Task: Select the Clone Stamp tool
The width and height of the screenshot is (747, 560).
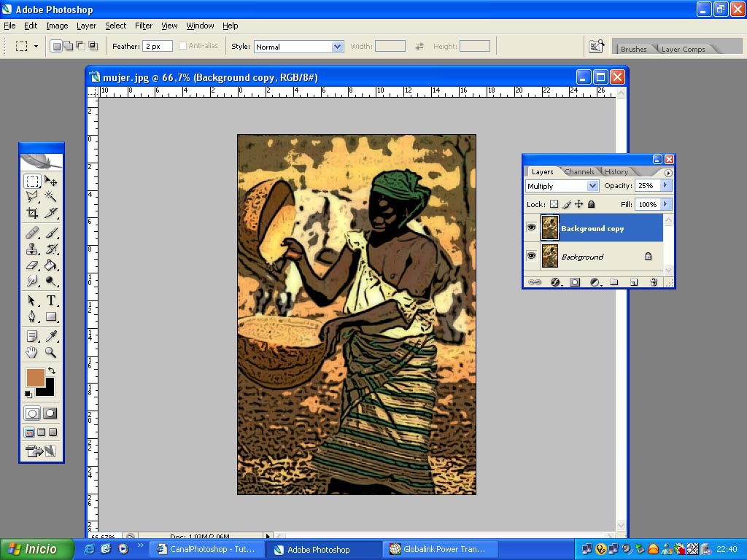Action: click(32, 249)
